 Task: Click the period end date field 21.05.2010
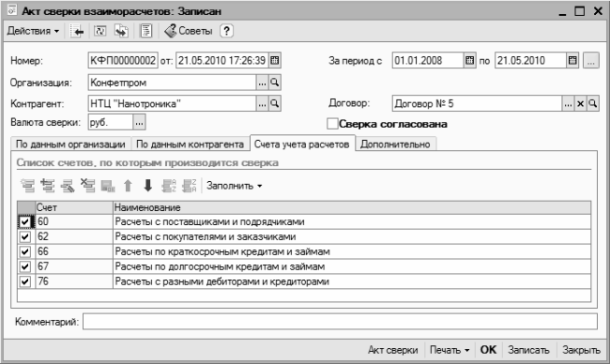pos(530,60)
